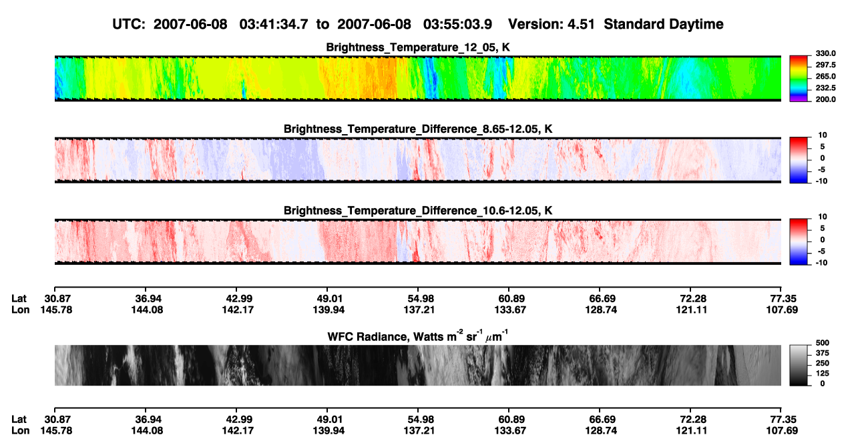
Task: Click the end time "03:55:03.9" in the header
Action: pyautogui.click(x=459, y=24)
